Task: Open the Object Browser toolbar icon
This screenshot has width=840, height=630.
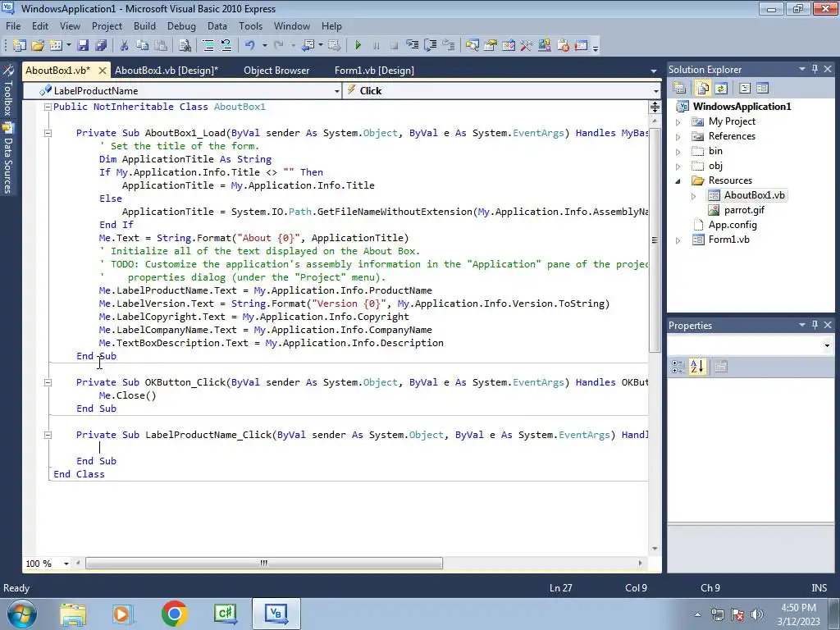Action: tap(509, 46)
